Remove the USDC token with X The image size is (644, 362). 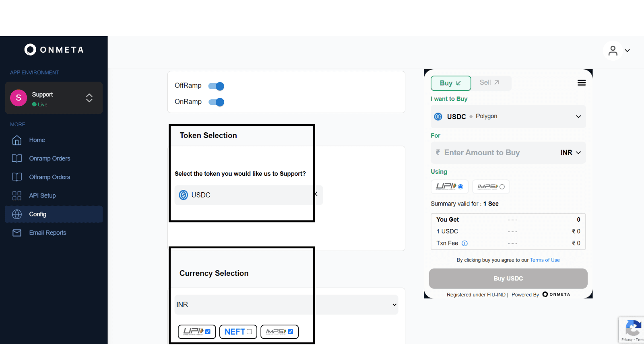pos(316,194)
